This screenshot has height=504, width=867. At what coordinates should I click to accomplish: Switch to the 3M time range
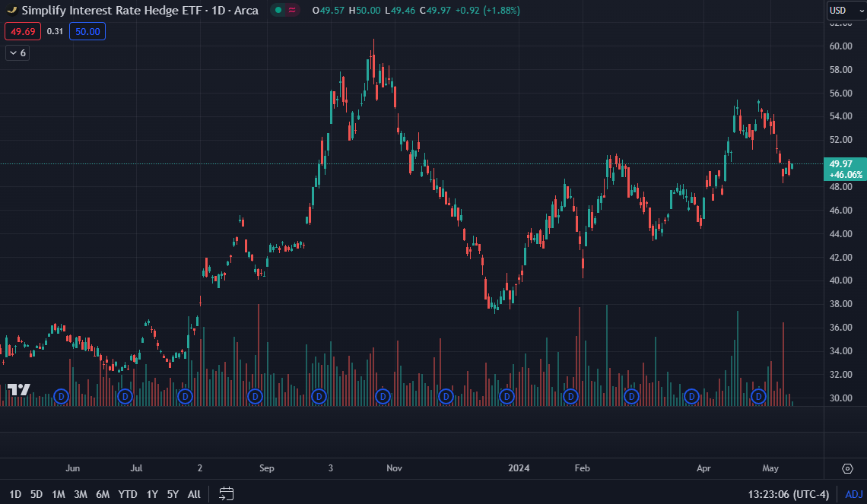(80, 494)
